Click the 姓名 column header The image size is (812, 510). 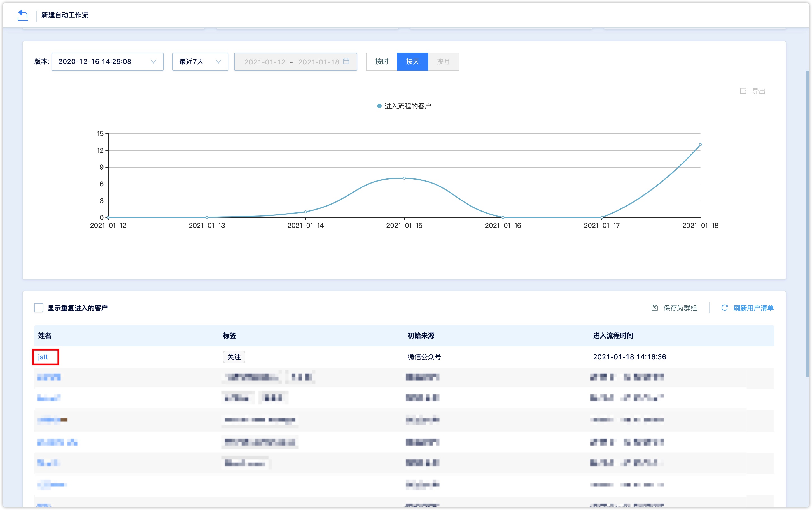(x=45, y=336)
